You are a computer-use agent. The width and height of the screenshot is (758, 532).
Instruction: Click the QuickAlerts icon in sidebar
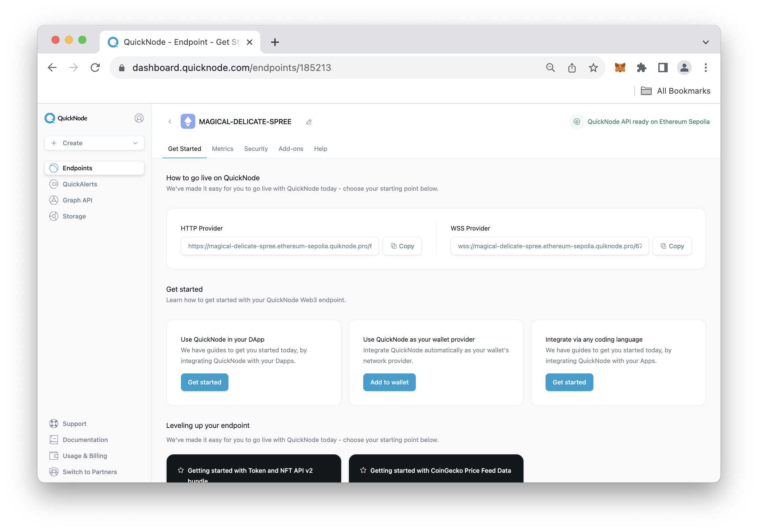coord(54,184)
